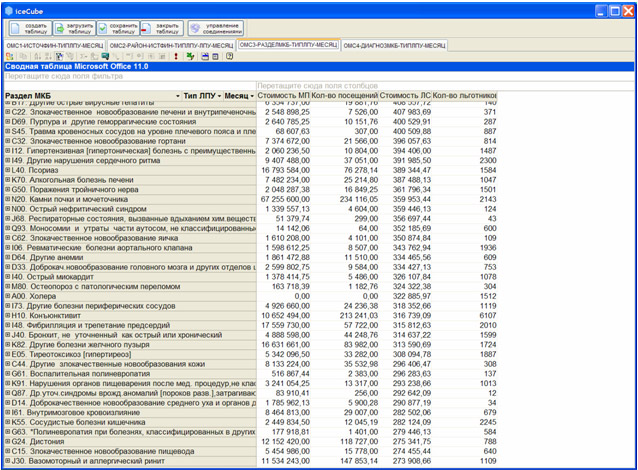Open the Тип ЛПУ field dropdown
Viewport: 638px width, 470px height.
click(x=218, y=96)
